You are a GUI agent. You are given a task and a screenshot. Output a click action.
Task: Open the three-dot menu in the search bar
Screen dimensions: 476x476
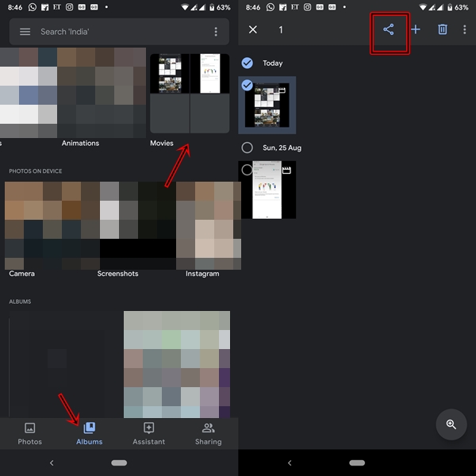coord(216,32)
